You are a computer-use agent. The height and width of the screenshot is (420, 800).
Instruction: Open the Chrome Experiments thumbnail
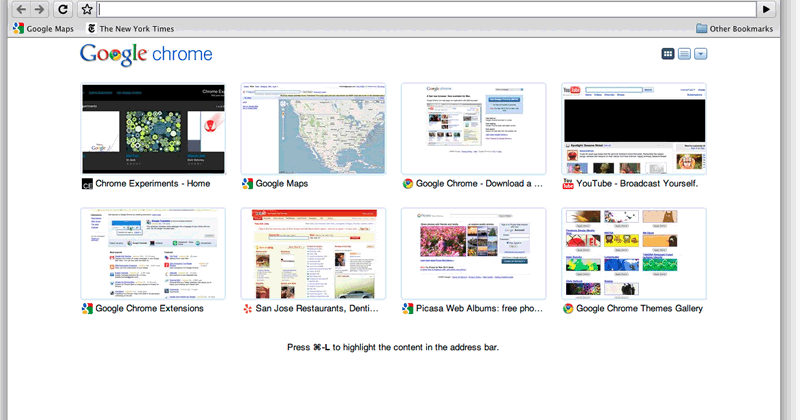[153, 129]
